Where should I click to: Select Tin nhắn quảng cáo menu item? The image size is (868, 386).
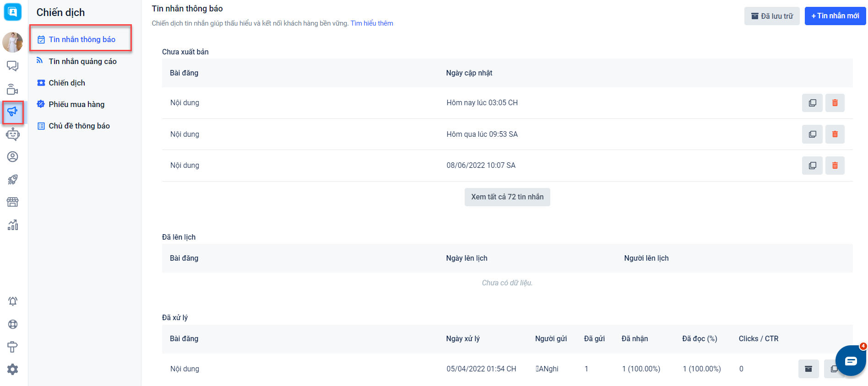(x=82, y=61)
